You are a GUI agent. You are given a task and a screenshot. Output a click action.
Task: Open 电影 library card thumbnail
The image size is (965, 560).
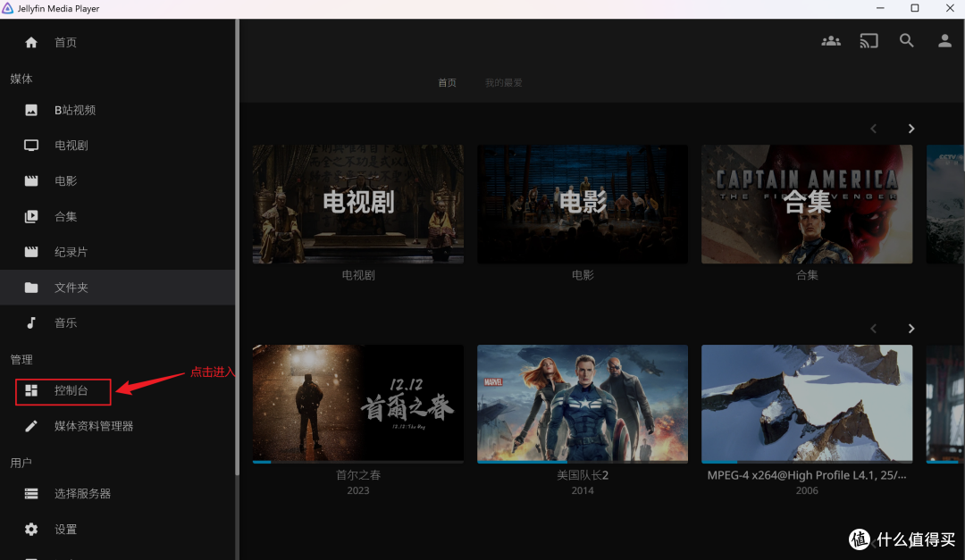pos(583,205)
